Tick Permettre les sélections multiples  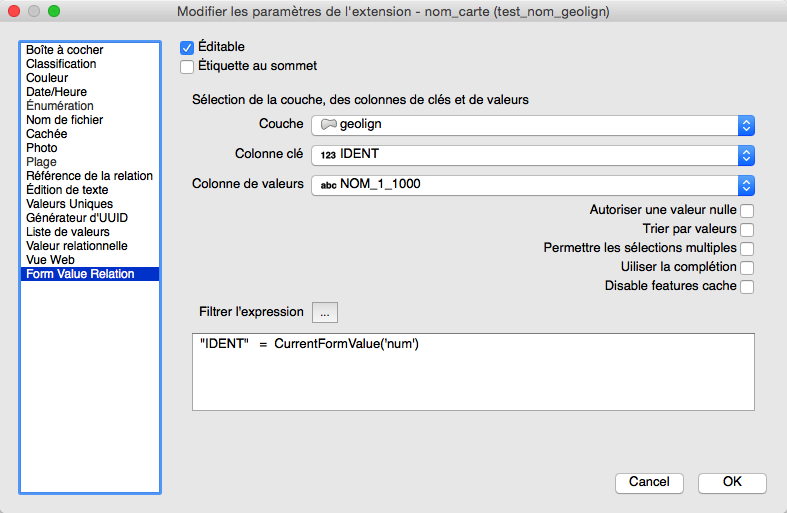point(746,249)
